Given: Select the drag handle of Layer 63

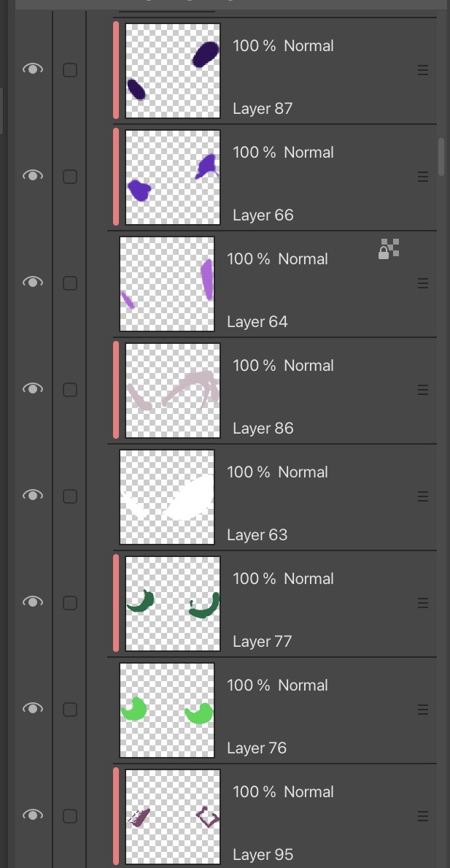Looking at the screenshot, I should point(422,496).
